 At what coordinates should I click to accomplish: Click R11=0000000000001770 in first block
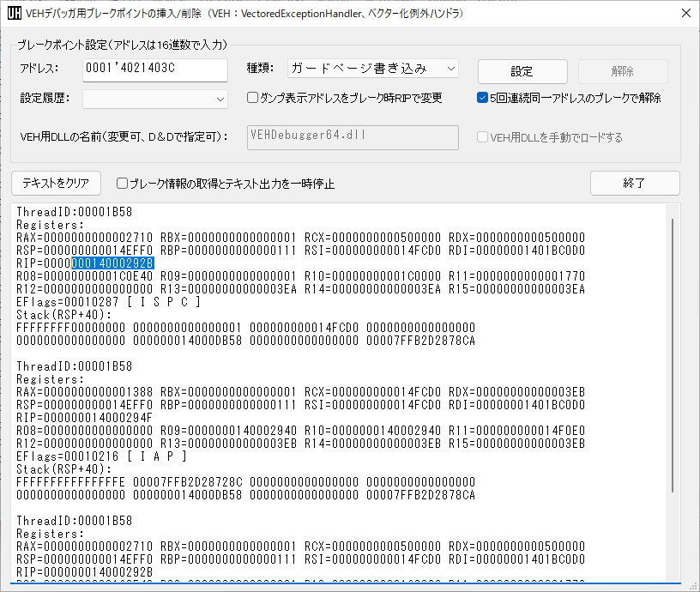click(517, 276)
